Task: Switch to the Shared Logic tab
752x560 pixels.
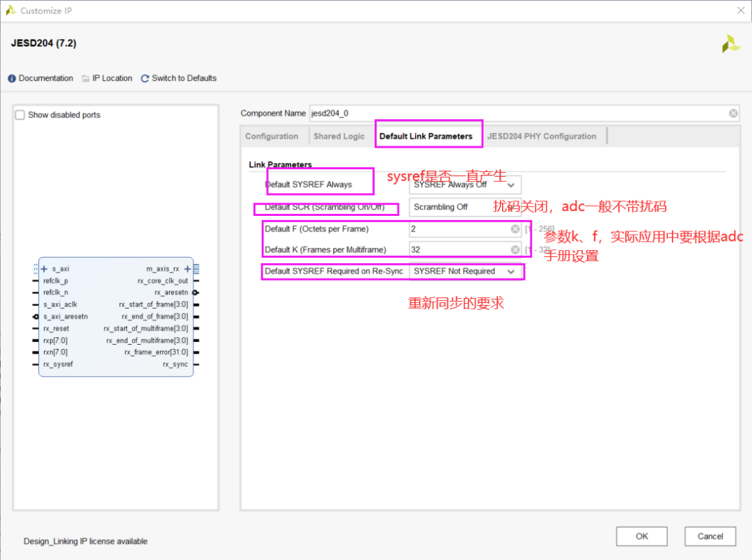Action: point(339,137)
